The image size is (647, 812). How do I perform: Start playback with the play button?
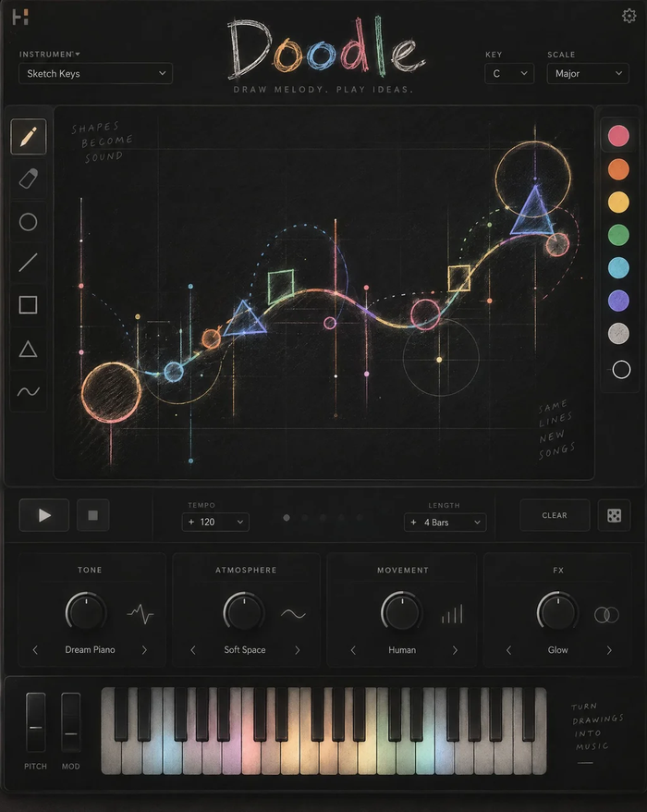(44, 515)
